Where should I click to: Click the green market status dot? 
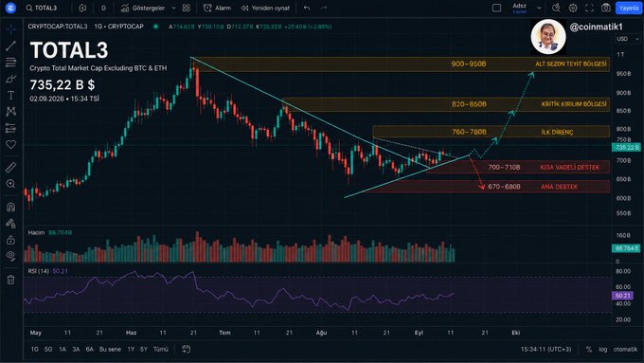click(x=155, y=27)
